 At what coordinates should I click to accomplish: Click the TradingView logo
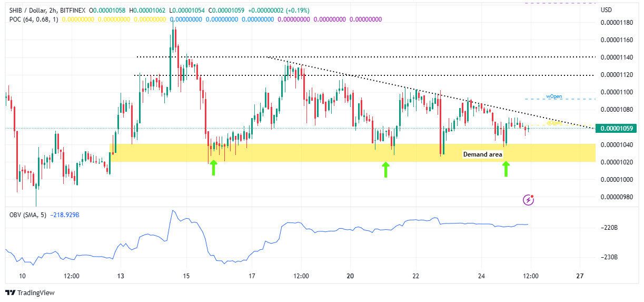coord(30,293)
